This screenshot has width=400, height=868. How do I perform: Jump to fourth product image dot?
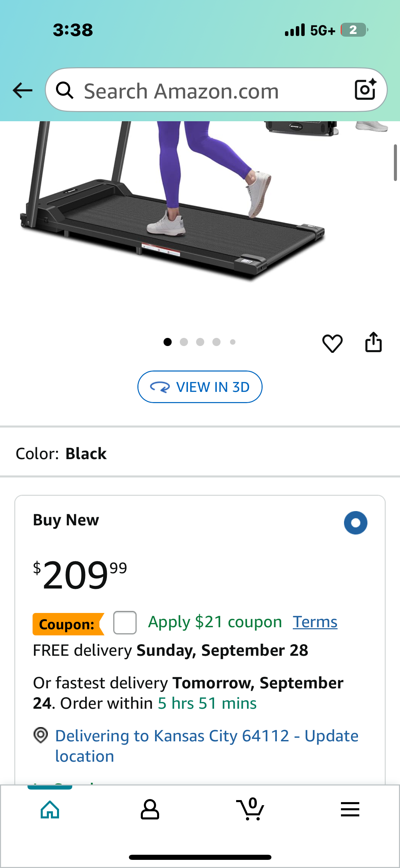(x=216, y=342)
